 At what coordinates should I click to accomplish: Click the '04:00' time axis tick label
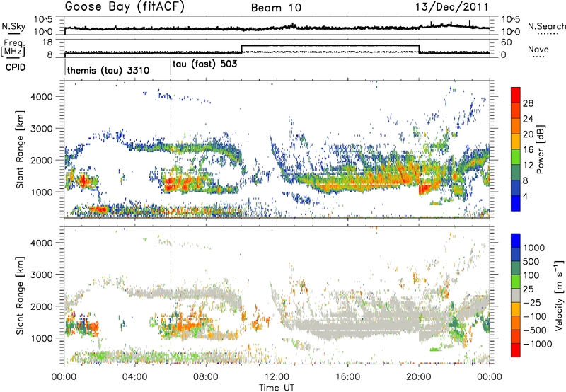135,377
